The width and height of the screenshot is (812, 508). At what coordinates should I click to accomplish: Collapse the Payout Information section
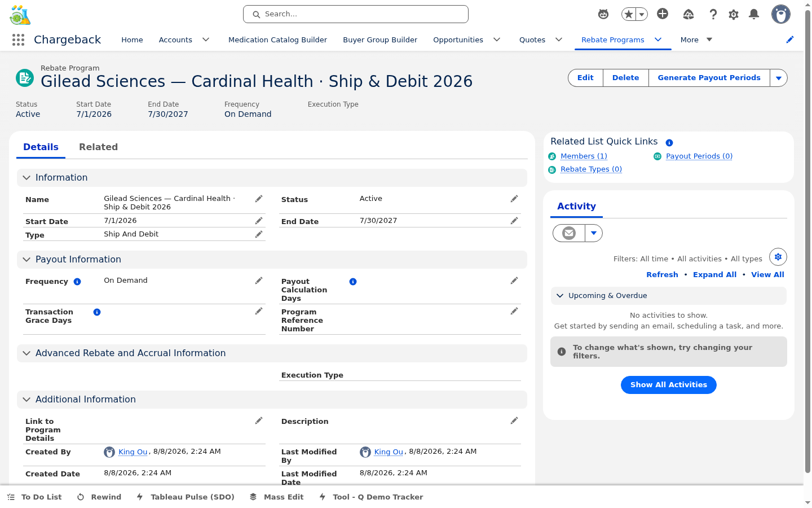tap(272, 260)
